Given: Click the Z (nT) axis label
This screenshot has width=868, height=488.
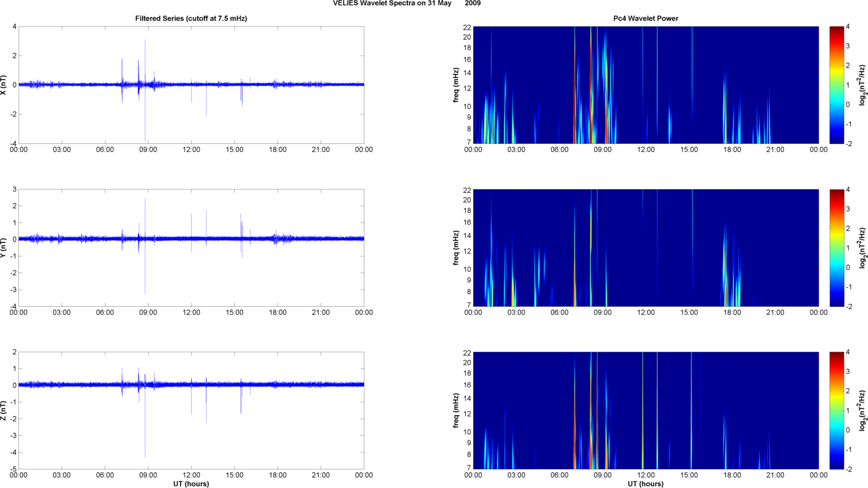Looking at the screenshot, I should click(4, 411).
